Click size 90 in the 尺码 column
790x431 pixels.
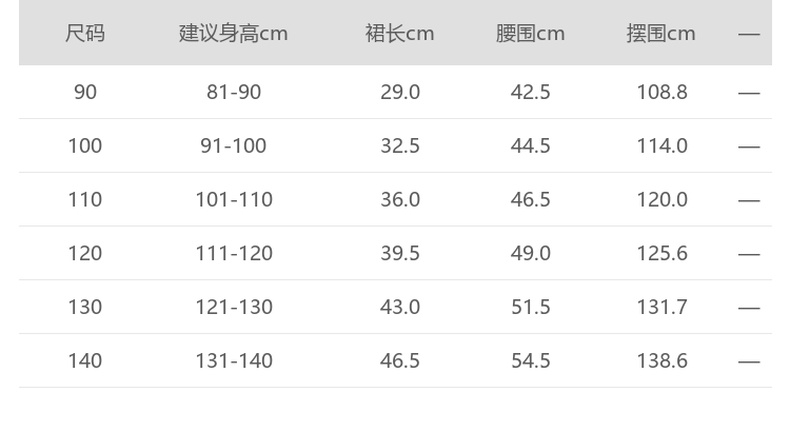pyautogui.click(x=85, y=92)
